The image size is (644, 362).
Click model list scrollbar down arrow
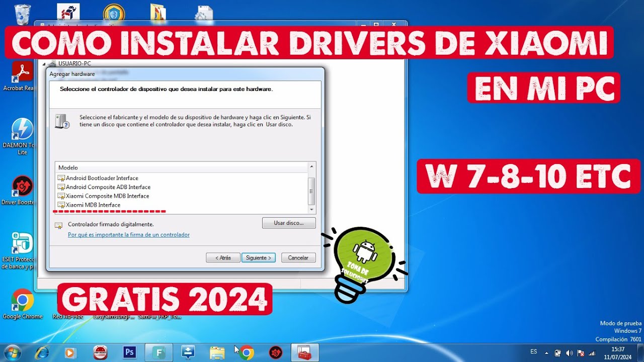[x=311, y=210]
